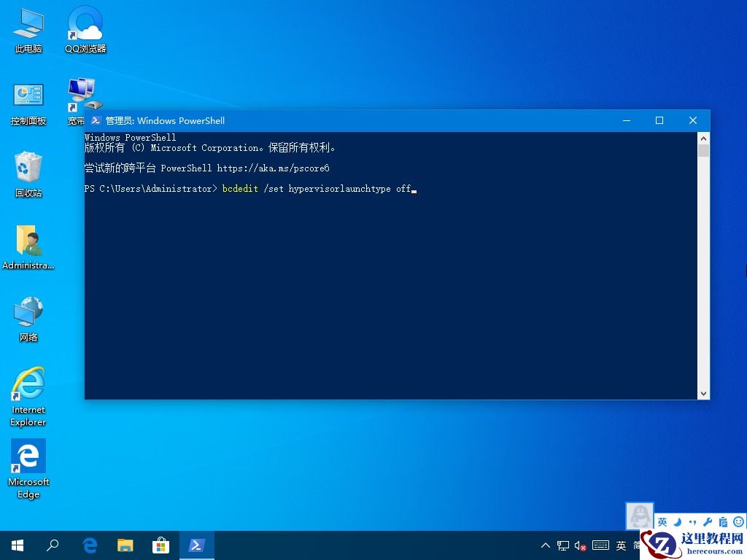
Task: Open the Start menu
Action: 17,545
